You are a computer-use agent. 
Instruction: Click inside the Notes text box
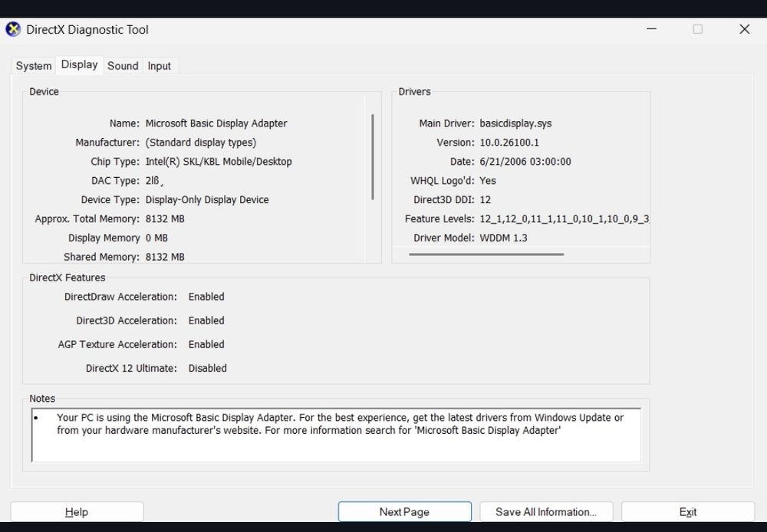point(336,435)
